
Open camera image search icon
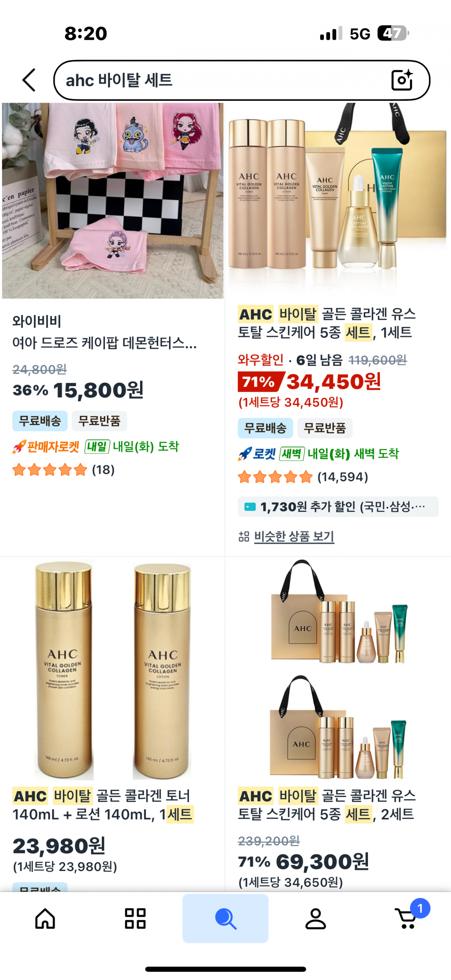pyautogui.click(x=402, y=80)
